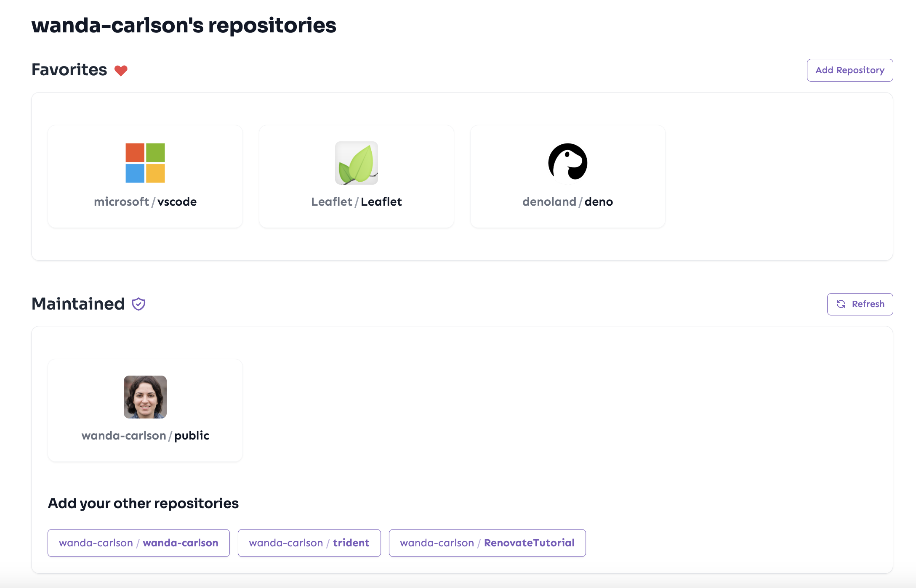Refresh the maintained repositories list
Viewport: 916px width, 588px height.
(x=860, y=304)
